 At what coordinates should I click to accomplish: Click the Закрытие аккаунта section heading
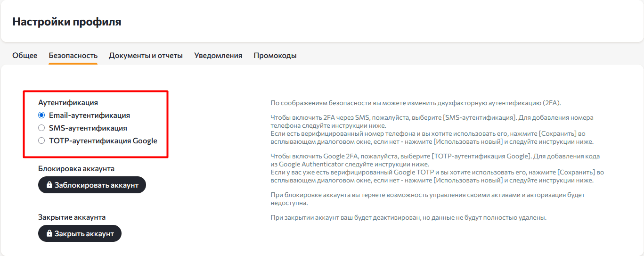(72, 217)
